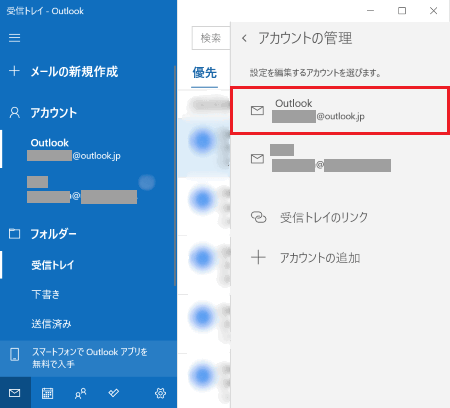Select the 優先 tab
Screen dimensions: 450x408
pyautogui.click(x=204, y=72)
